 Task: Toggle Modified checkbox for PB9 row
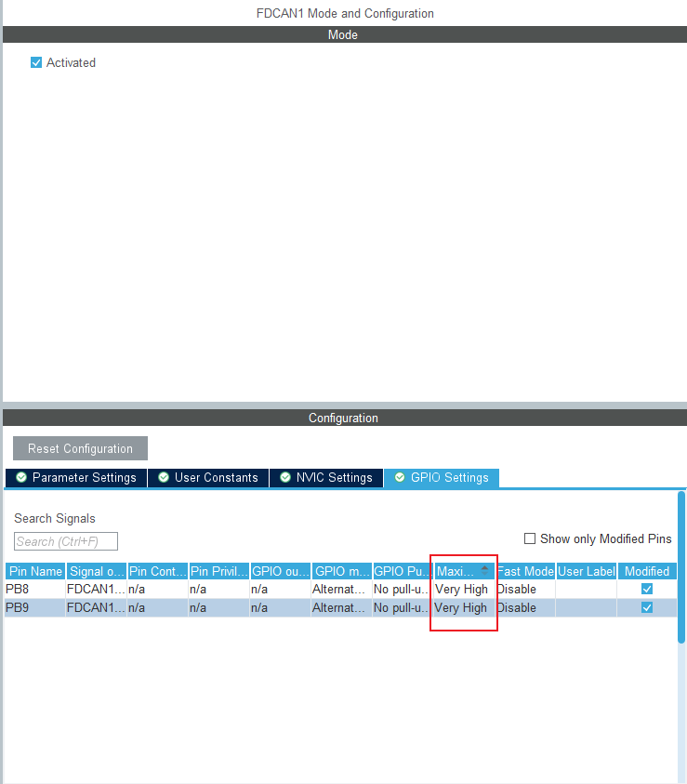(x=647, y=607)
